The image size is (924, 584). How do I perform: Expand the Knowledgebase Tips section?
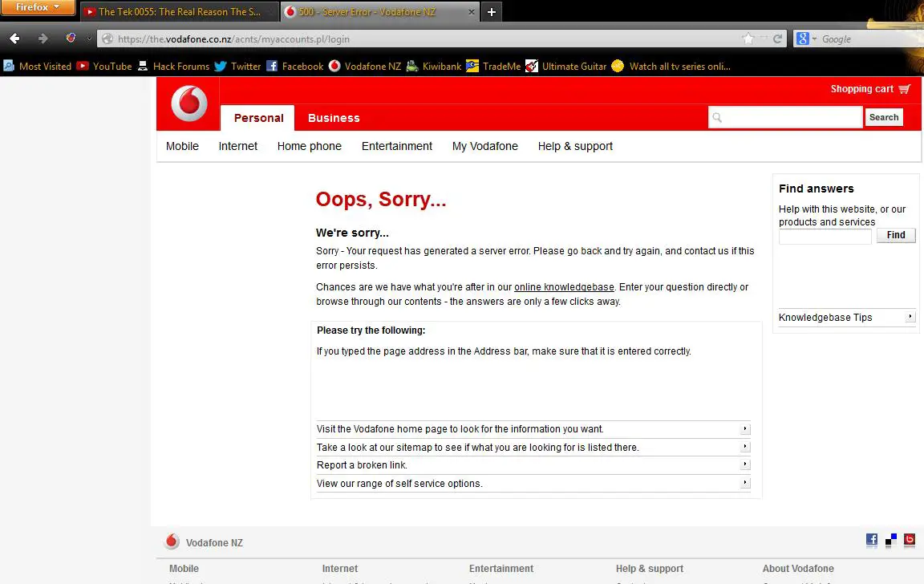tap(910, 316)
